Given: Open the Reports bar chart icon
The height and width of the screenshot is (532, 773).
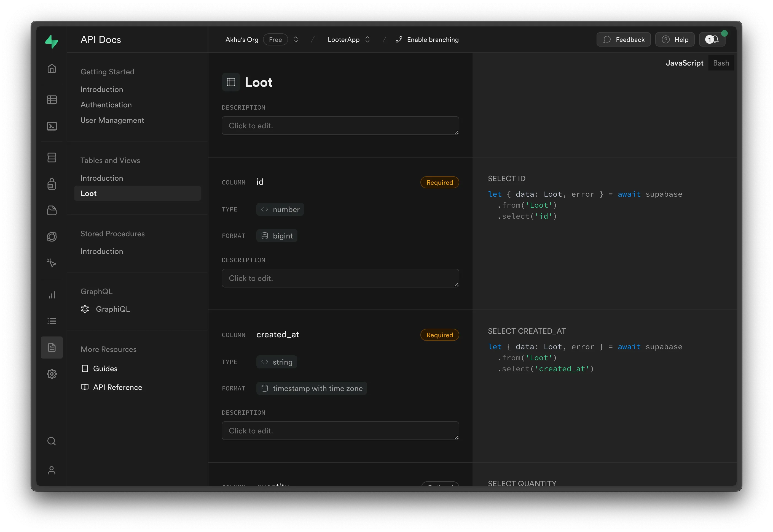Looking at the screenshot, I should coord(52,295).
